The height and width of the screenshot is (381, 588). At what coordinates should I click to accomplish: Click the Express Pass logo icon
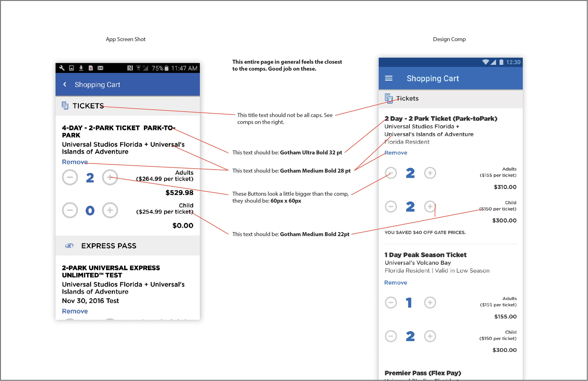coord(69,246)
